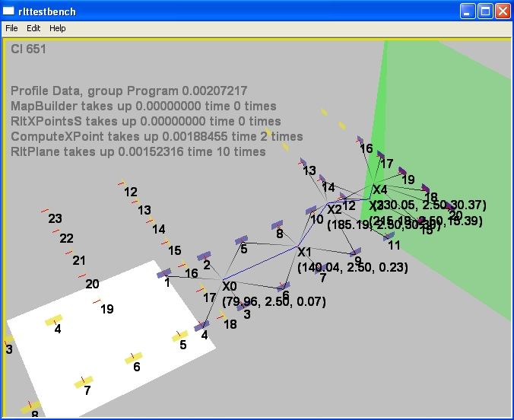Click yellow marker 4 on white plane
The height and width of the screenshot is (420, 514).
tap(53, 320)
